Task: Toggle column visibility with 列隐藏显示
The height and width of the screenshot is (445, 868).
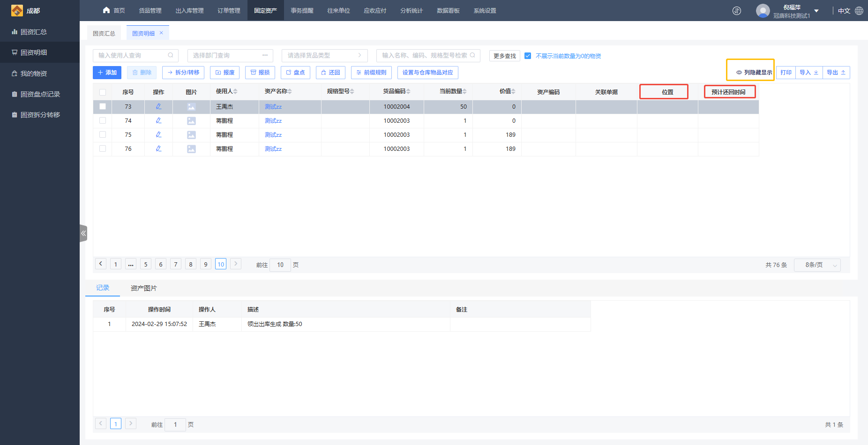Action: (754, 73)
